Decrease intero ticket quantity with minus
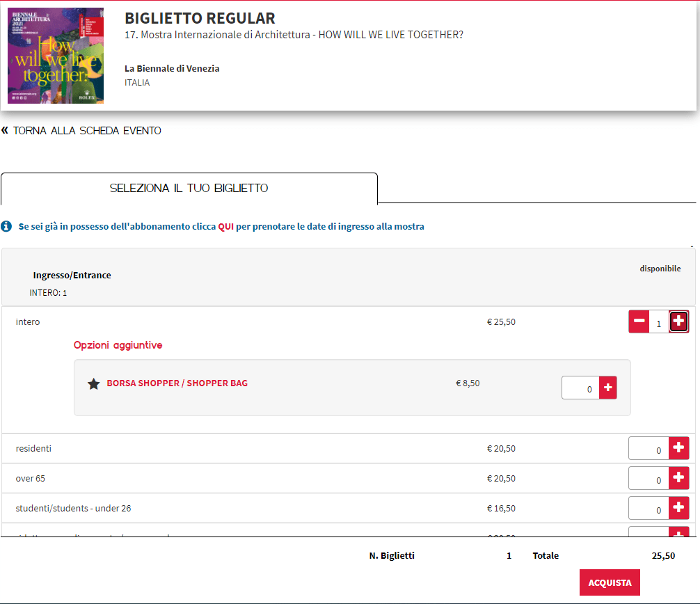This screenshot has width=700, height=604. pos(639,321)
